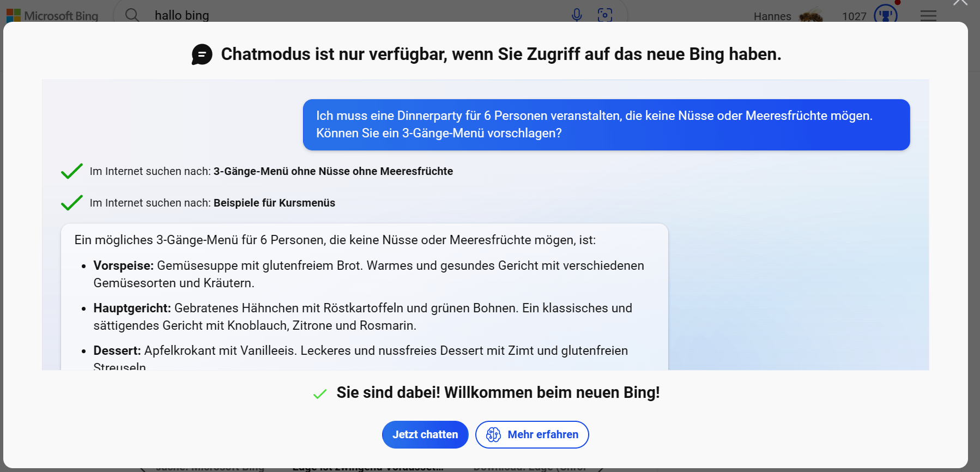The image size is (980, 472).
Task: Click the blue user message bubble
Action: pos(606,125)
